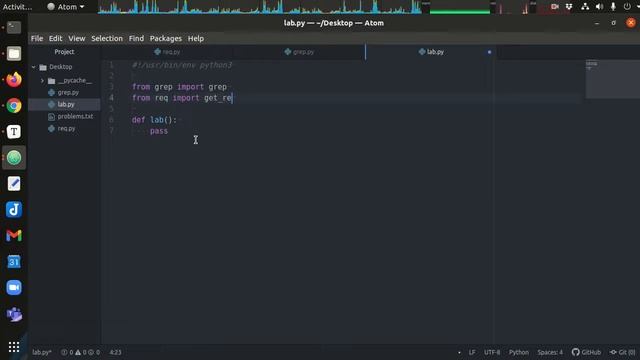Open the File menu
The height and width of the screenshot is (360, 640).
point(37,38)
